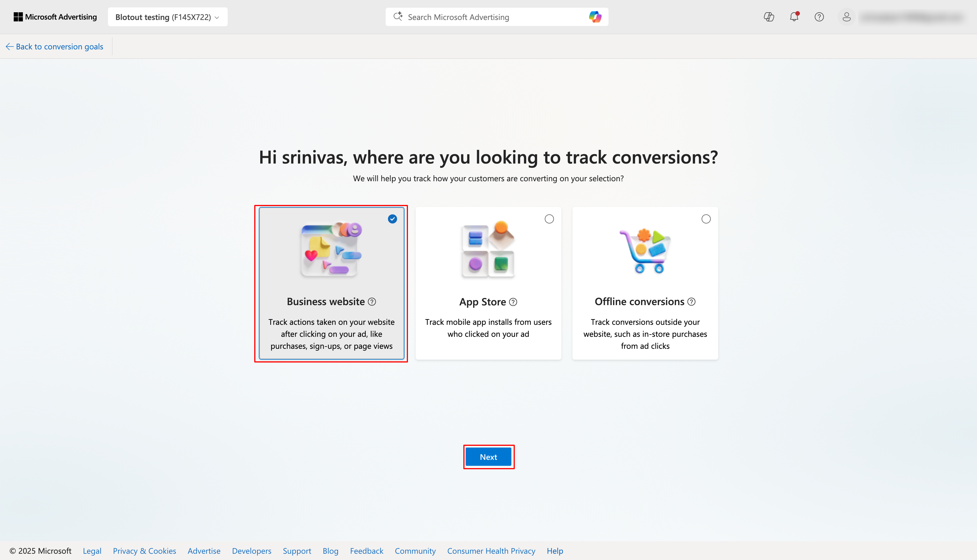
Task: Open the Feedback footer link
Action: (367, 551)
